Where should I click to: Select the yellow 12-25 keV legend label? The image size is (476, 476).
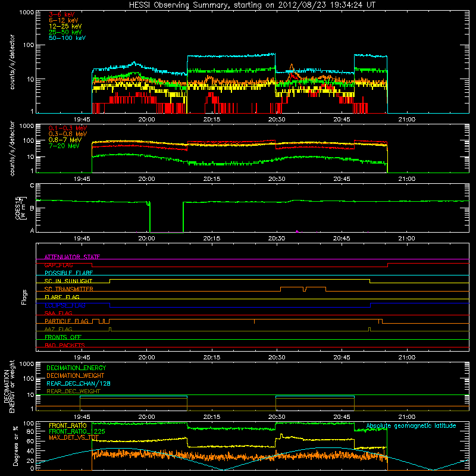65,26
